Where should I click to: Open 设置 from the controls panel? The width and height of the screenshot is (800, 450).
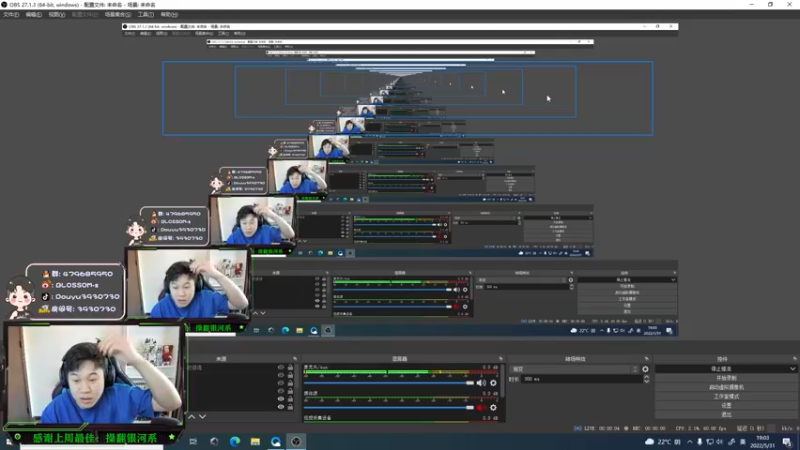point(726,406)
